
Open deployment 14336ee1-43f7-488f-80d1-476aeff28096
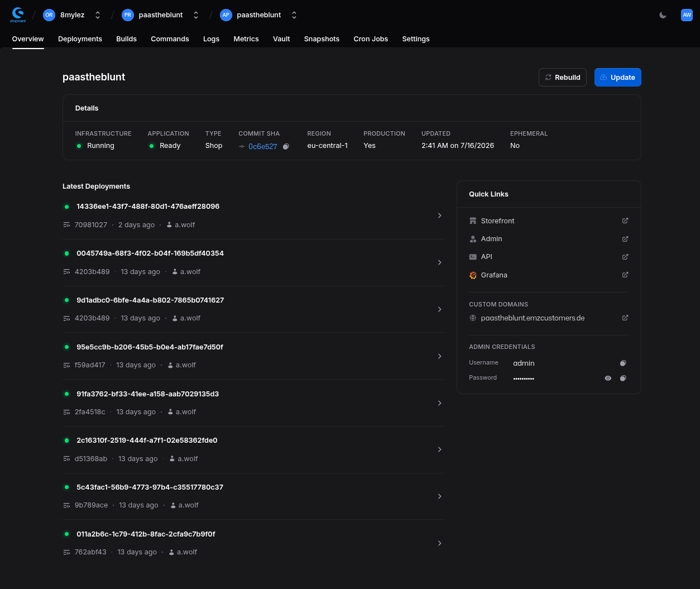coord(148,207)
